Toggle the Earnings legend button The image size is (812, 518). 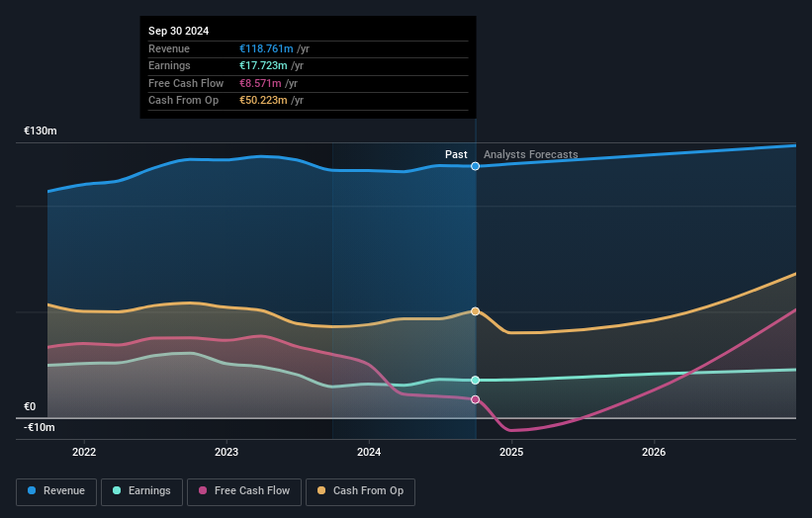[x=141, y=491]
